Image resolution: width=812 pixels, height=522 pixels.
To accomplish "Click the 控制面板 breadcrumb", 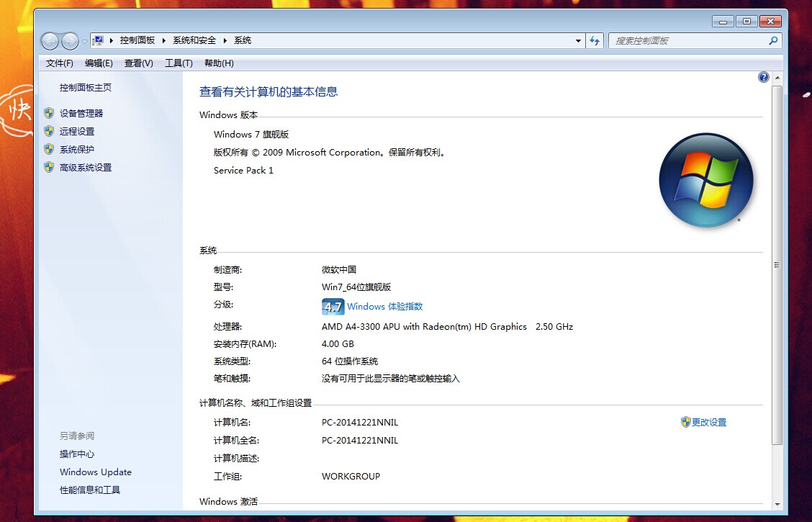I will (x=137, y=40).
